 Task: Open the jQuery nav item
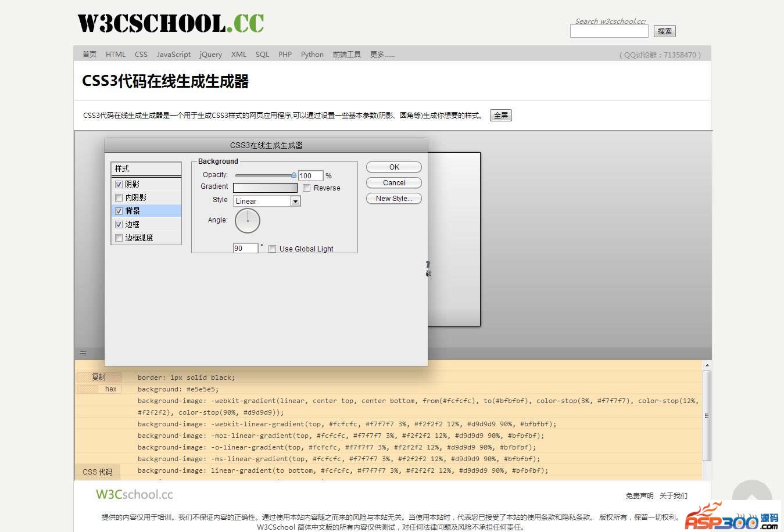coord(211,55)
